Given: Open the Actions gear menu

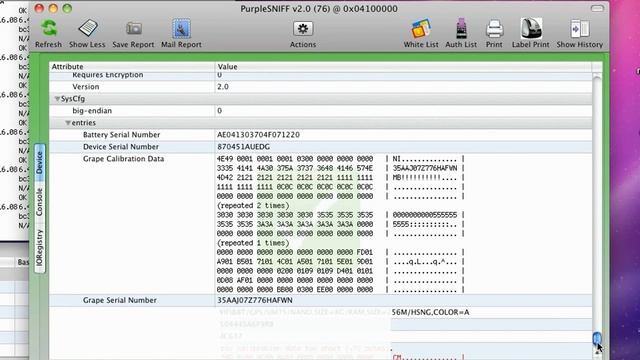Looking at the screenshot, I should (303, 29).
